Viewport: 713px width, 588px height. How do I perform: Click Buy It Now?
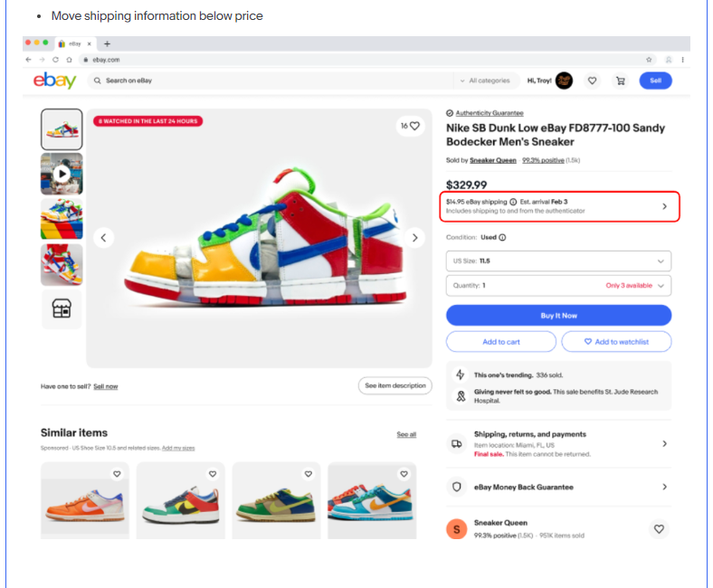[558, 315]
